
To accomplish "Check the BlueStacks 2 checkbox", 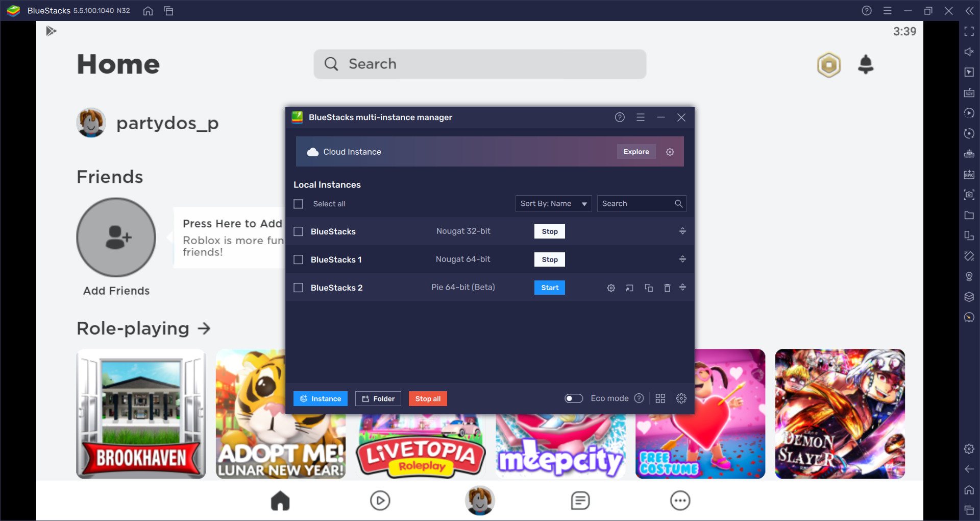I will click(x=299, y=288).
